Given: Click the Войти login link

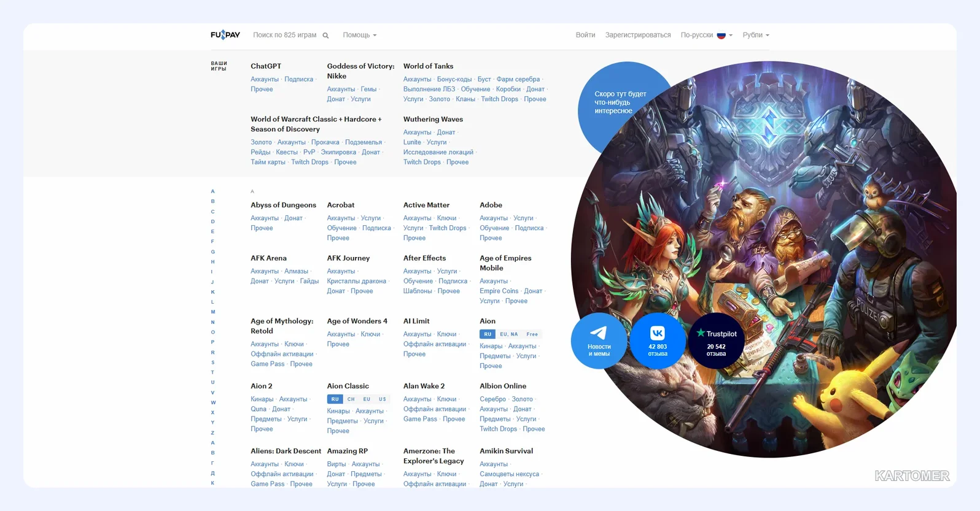Looking at the screenshot, I should 585,35.
